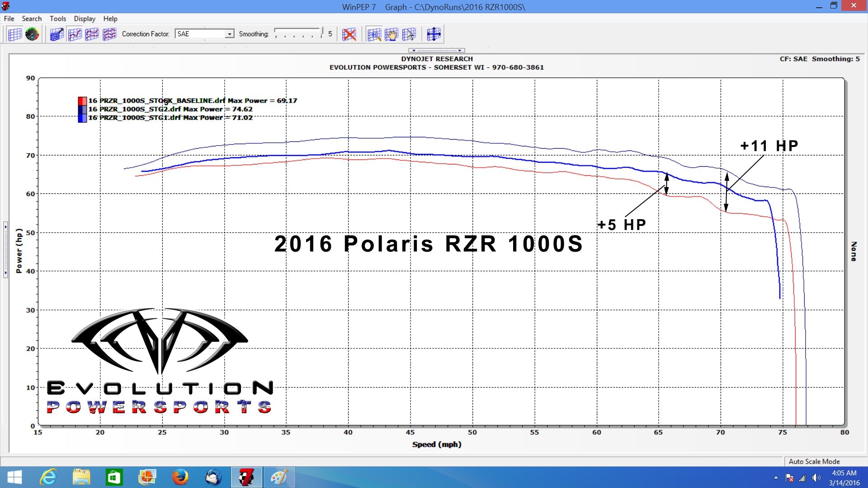Expand the system tray hidden icons
Image resolution: width=868 pixels, height=488 pixels.
coord(776,478)
